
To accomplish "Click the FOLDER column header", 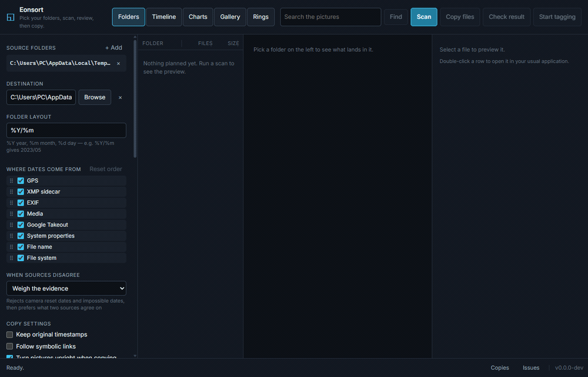I will tap(153, 44).
